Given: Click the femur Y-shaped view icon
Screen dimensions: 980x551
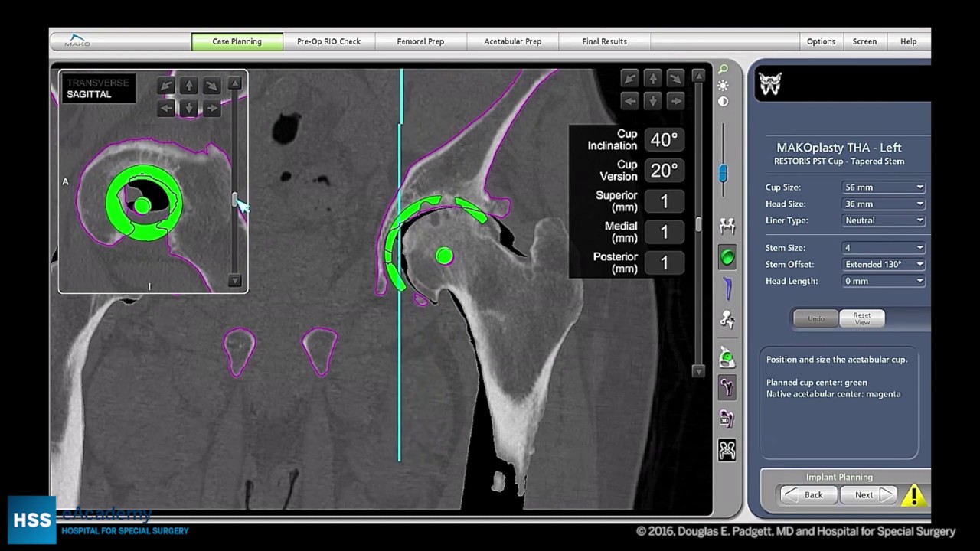Looking at the screenshot, I should click(727, 387).
